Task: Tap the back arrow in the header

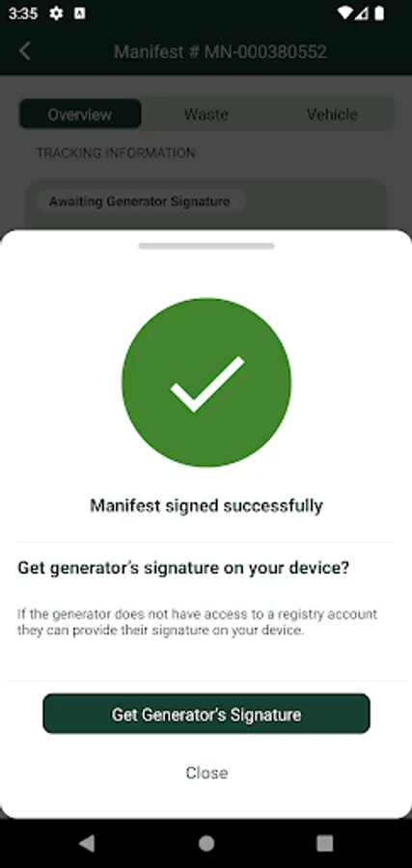Action: coord(25,51)
